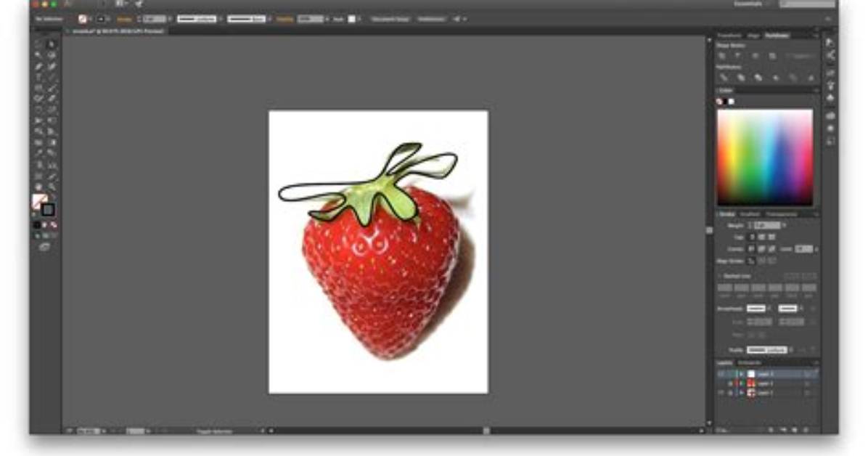This screenshot has height=456, width=868.
Task: Toggle the lock on Layer 1
Action: pos(730,393)
